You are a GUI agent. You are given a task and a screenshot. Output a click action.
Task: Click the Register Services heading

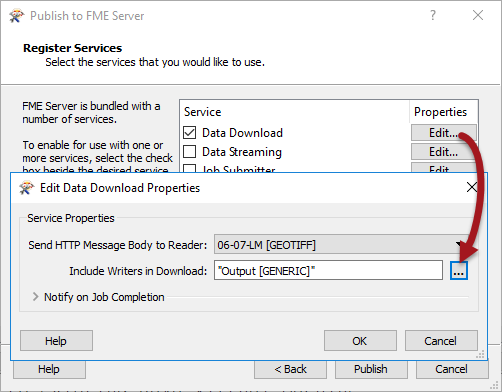coord(72,48)
